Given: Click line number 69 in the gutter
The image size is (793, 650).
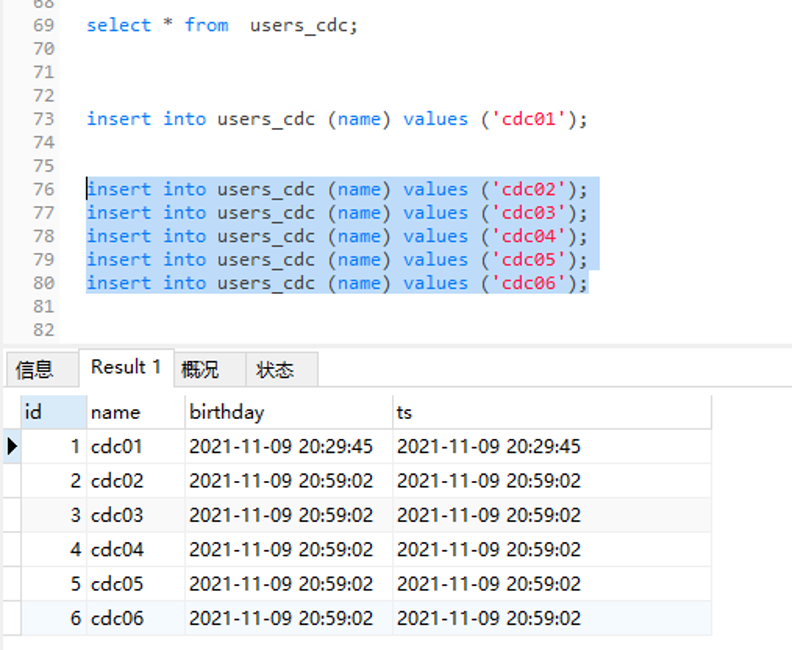Looking at the screenshot, I should 43,25.
